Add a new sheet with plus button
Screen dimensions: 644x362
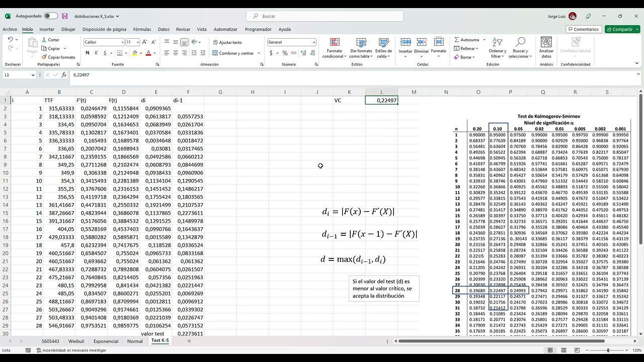pyautogui.click(x=189, y=341)
